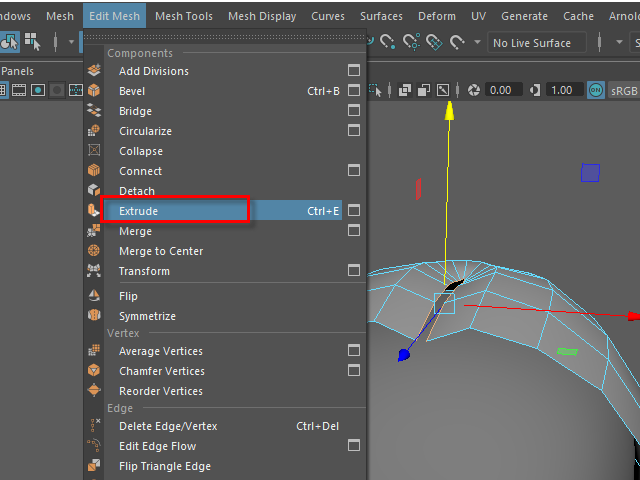Click the Circularize icon
The width and height of the screenshot is (640, 480).
click(94, 131)
